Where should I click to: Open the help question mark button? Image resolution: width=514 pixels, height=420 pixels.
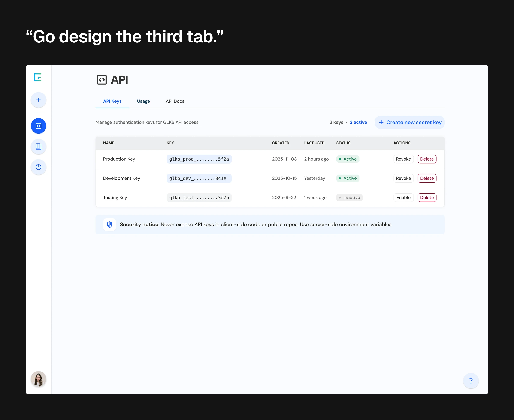coord(471,381)
